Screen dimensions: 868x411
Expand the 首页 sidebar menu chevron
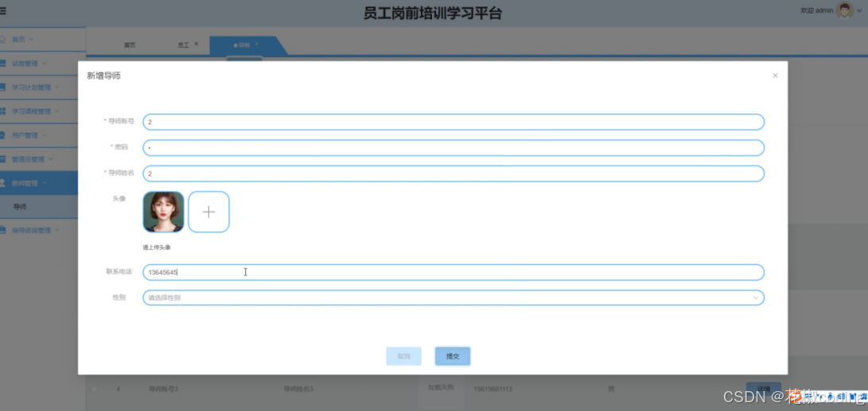(x=31, y=40)
